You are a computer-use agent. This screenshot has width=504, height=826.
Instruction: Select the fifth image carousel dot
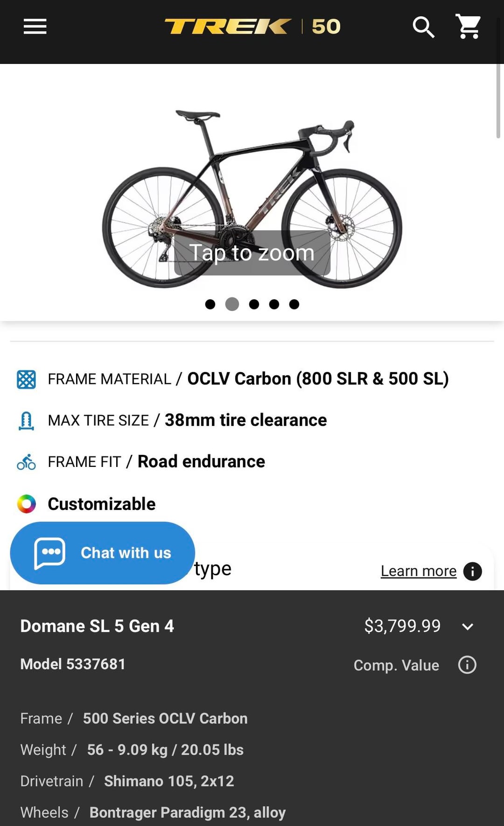[294, 304]
